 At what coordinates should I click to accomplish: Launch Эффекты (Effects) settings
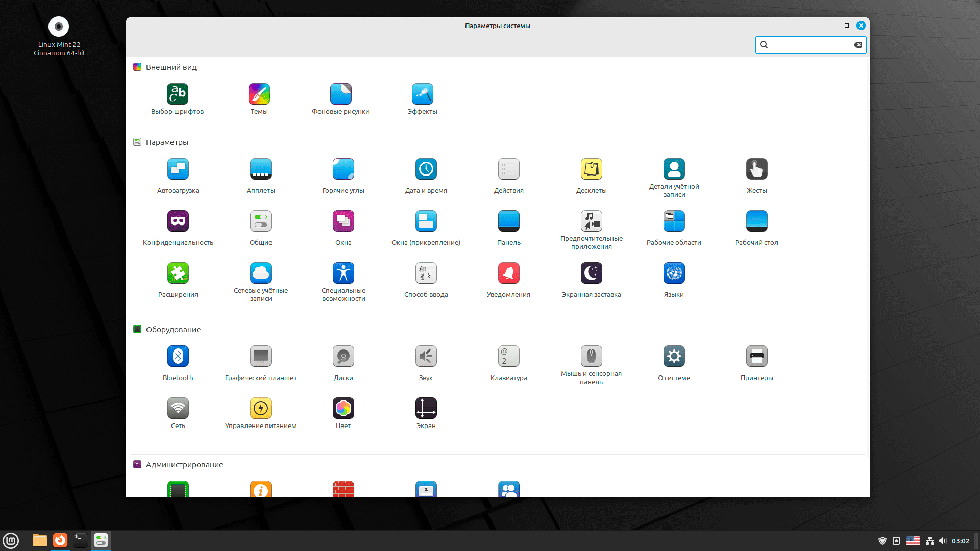[x=422, y=94]
